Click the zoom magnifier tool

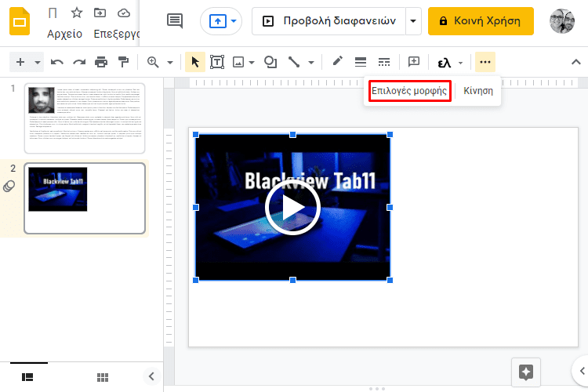click(153, 62)
